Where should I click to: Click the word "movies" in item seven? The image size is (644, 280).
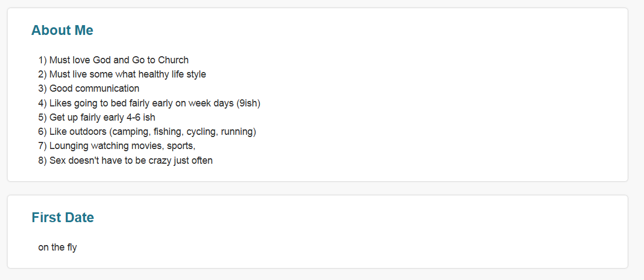tap(148, 146)
